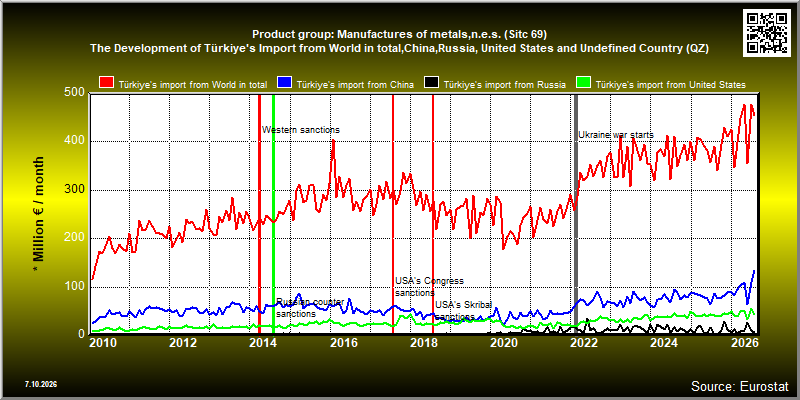Click the QR code image
The width and height of the screenshot is (800, 400).
coord(767,32)
